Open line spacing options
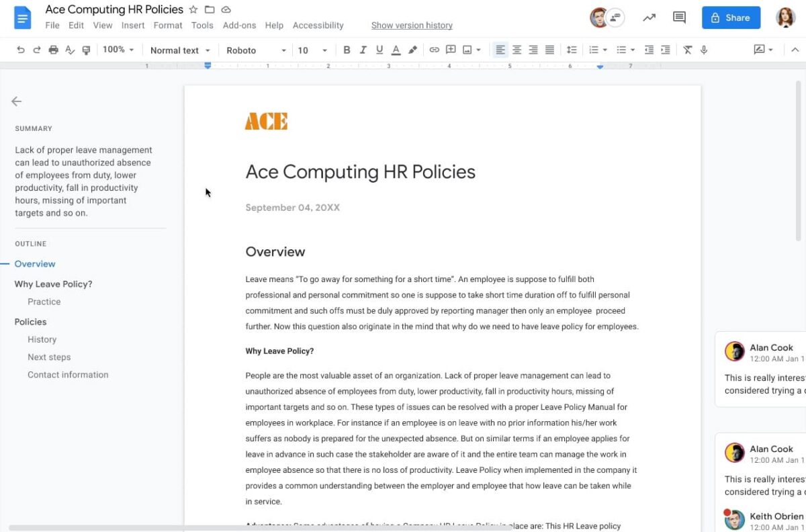This screenshot has height=532, width=806. [572, 50]
